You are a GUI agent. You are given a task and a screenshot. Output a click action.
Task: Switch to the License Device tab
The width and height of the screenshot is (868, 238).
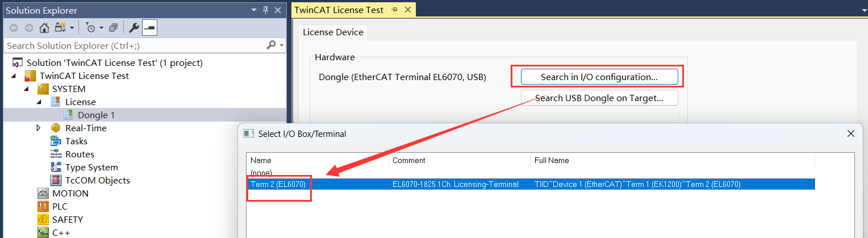(x=333, y=32)
